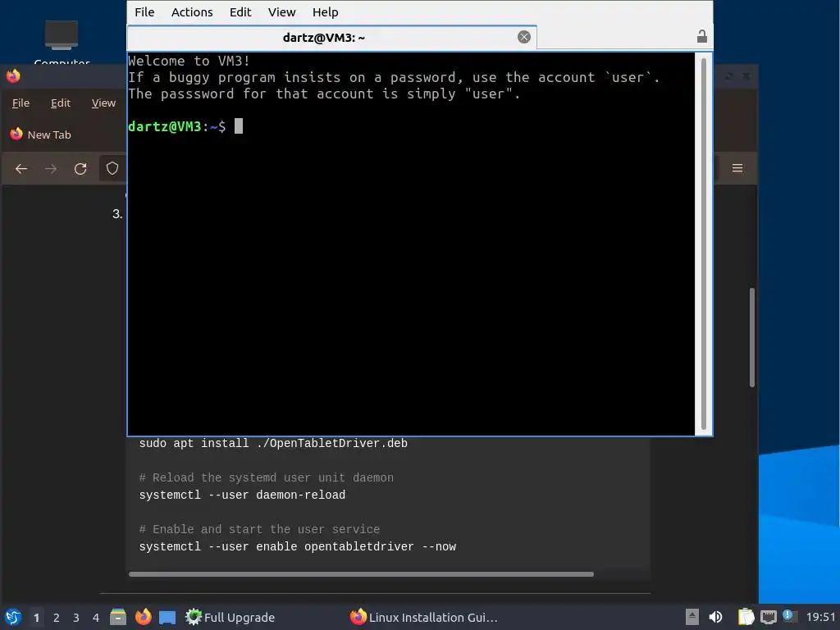Activate the Linux Installation Guide taskbar entry
The height and width of the screenshot is (630, 840).
(424, 617)
